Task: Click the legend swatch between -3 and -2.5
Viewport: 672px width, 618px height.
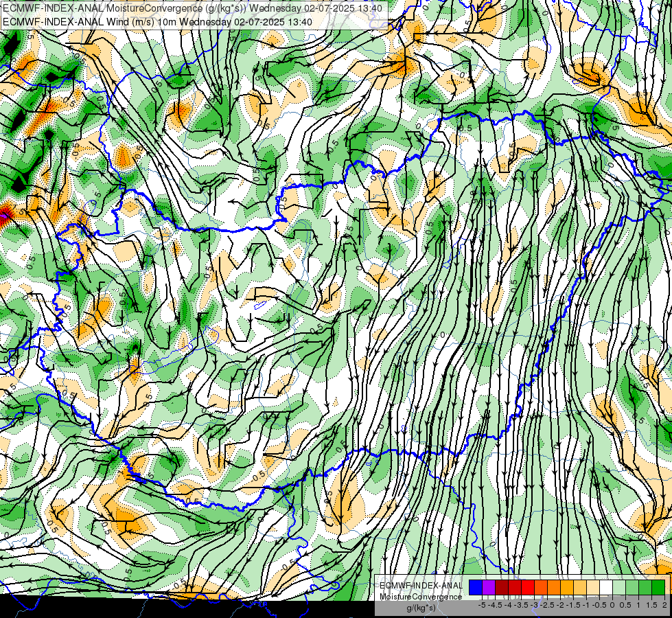Action: [x=541, y=588]
